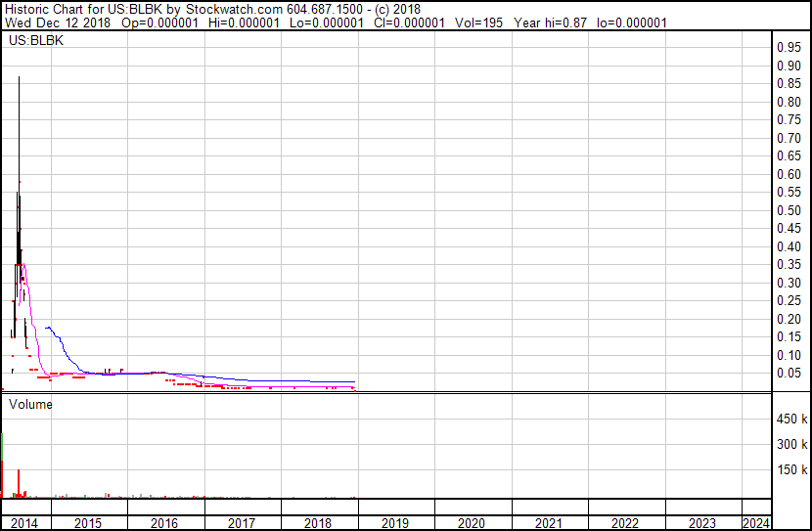Viewport: 812px width, 531px height.
Task: Click the 0.95 price axis label
Action: 789,47
